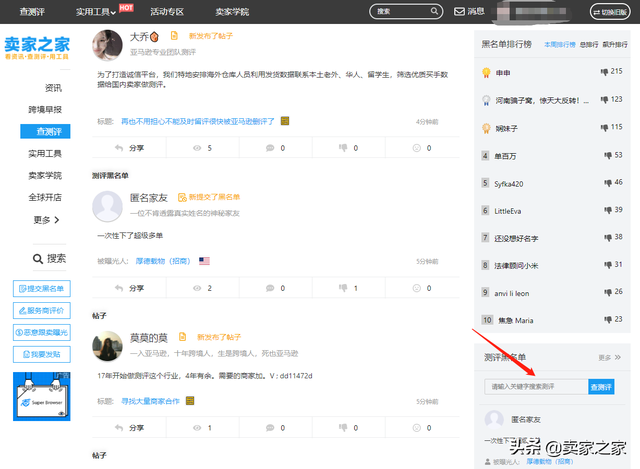The height and width of the screenshot is (469, 640).
Task: Switch to 飙升排行 tab
Action: coord(615,44)
